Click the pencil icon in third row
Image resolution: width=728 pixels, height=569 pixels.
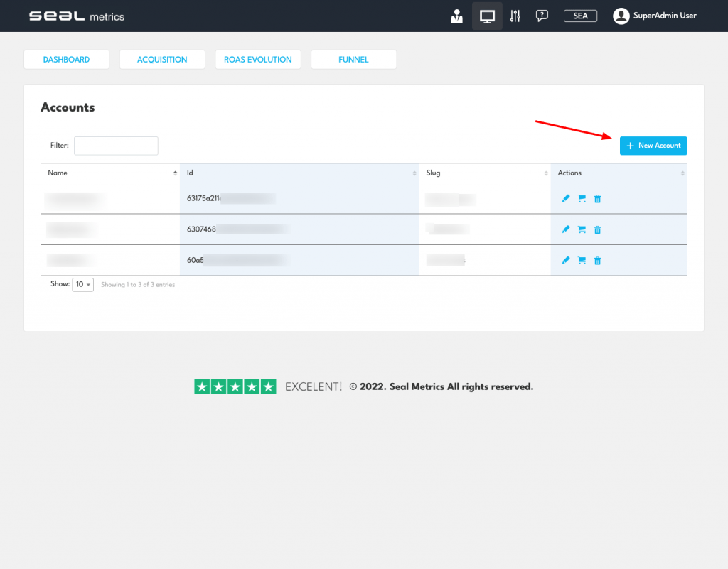tap(566, 261)
